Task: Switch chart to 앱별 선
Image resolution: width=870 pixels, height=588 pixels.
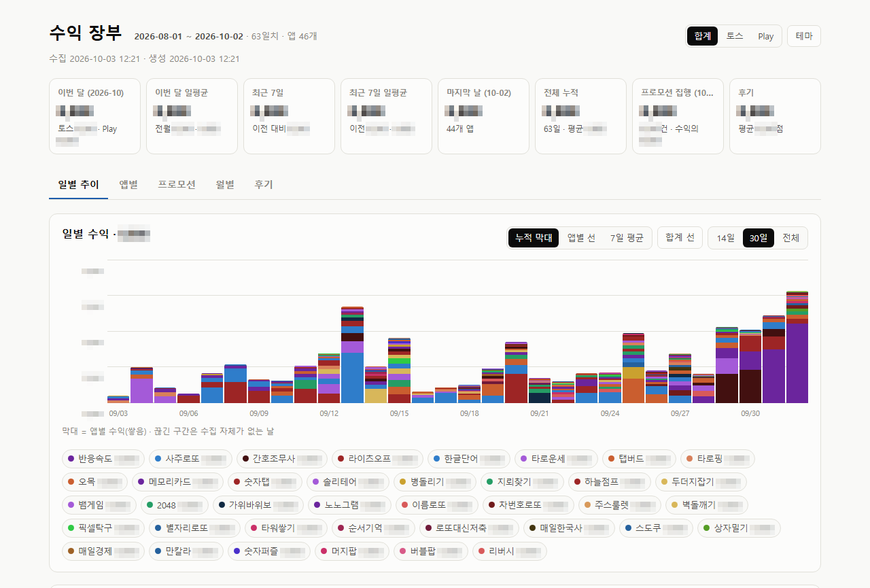Action: [x=581, y=238]
